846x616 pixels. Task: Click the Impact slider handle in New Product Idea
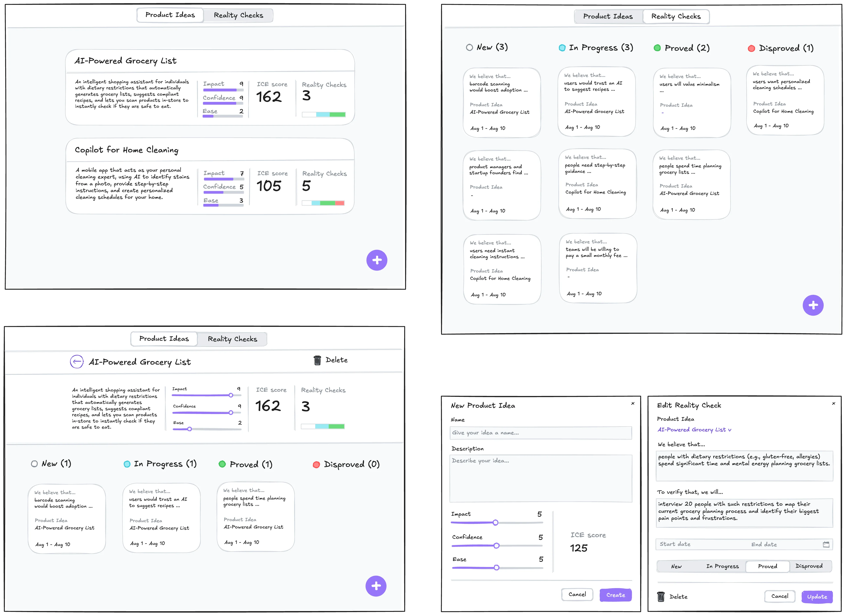pos(495,522)
